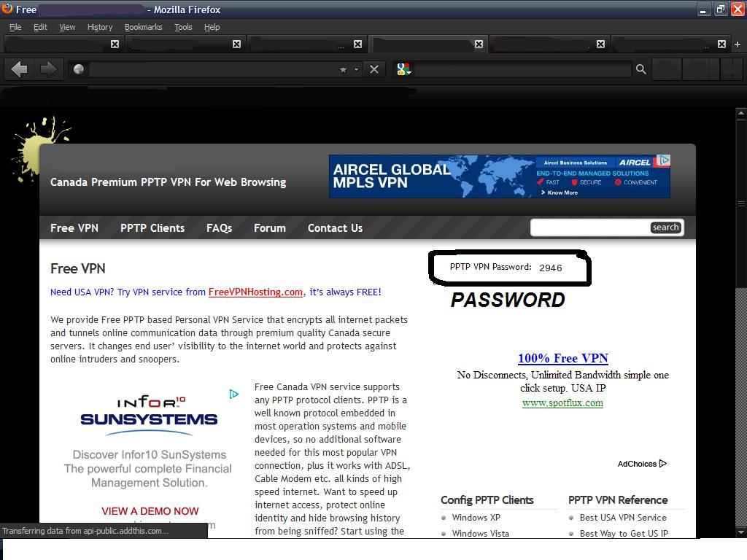Click the vertical scrollbar thumb
The width and height of the screenshot is (747, 560).
[741, 204]
